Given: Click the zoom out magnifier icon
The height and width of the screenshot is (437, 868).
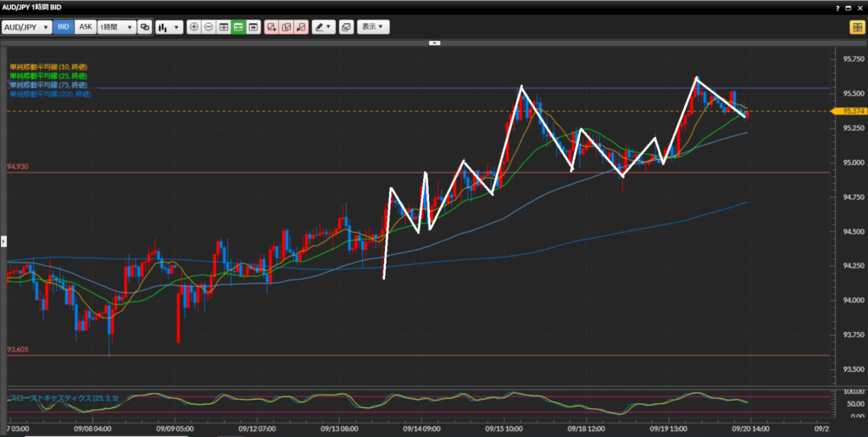Looking at the screenshot, I should [x=209, y=27].
